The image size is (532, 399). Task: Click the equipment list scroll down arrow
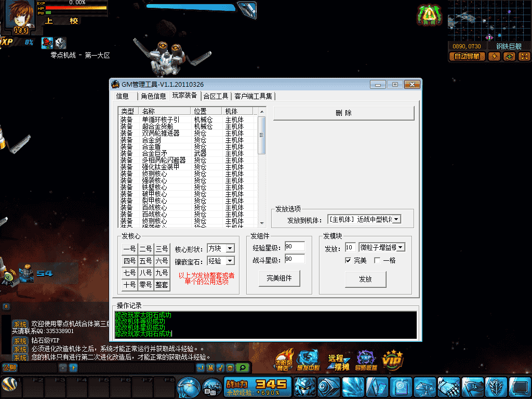(262, 223)
